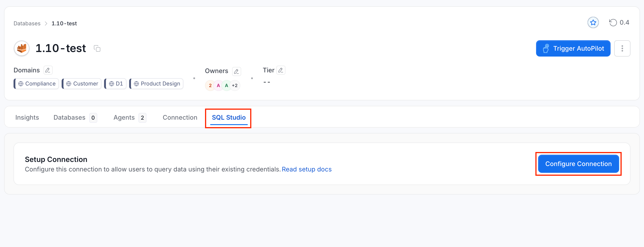Expand the +2 more owners badge
644x247 pixels.
coord(235,85)
